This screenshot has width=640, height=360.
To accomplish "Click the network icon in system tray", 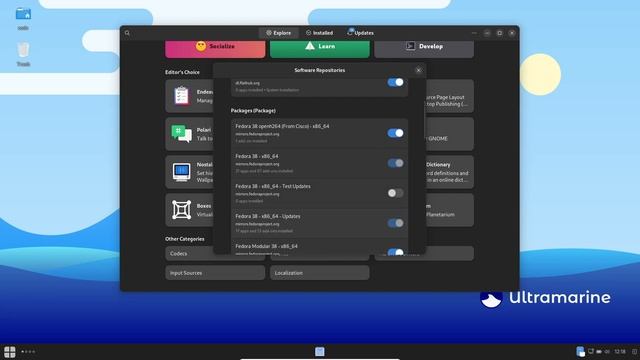I will click(591, 351).
